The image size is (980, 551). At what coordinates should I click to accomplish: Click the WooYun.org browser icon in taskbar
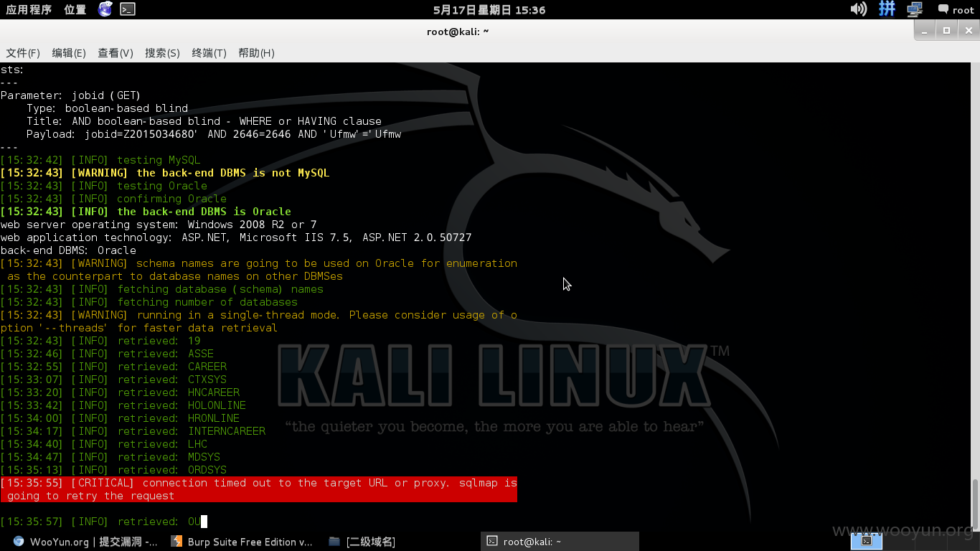pyautogui.click(x=19, y=542)
